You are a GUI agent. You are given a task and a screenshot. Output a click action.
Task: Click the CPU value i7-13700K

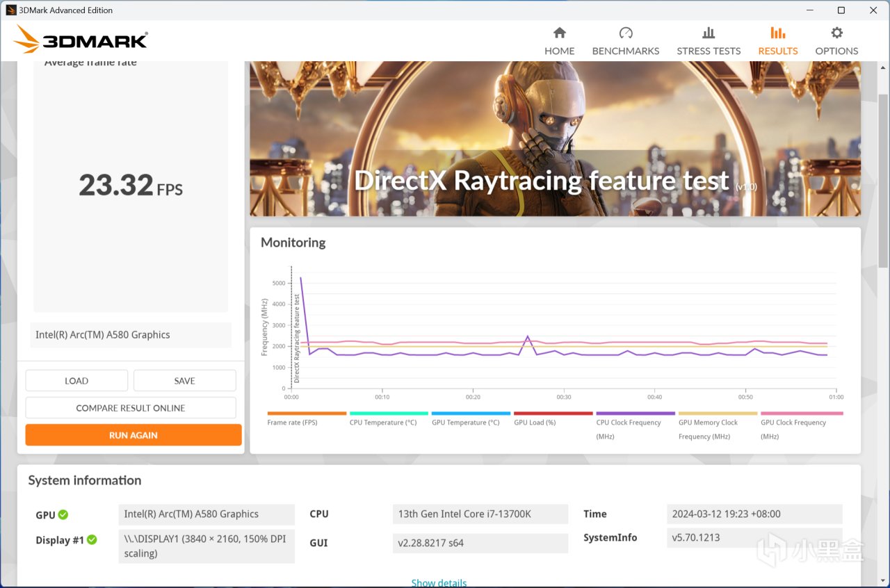(x=480, y=514)
